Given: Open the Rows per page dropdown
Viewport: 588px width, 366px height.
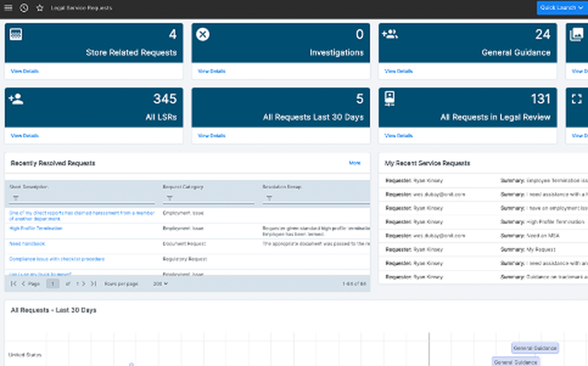Looking at the screenshot, I should coord(158,283).
